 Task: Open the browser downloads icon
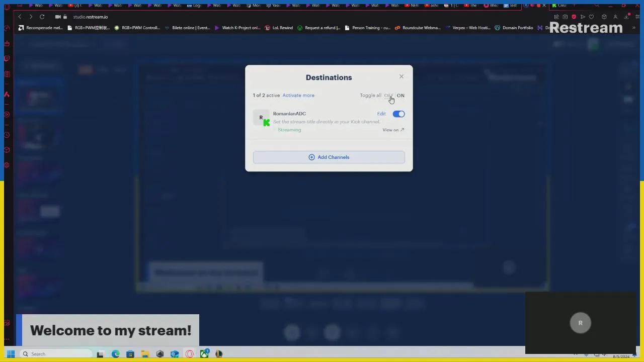(x=626, y=17)
